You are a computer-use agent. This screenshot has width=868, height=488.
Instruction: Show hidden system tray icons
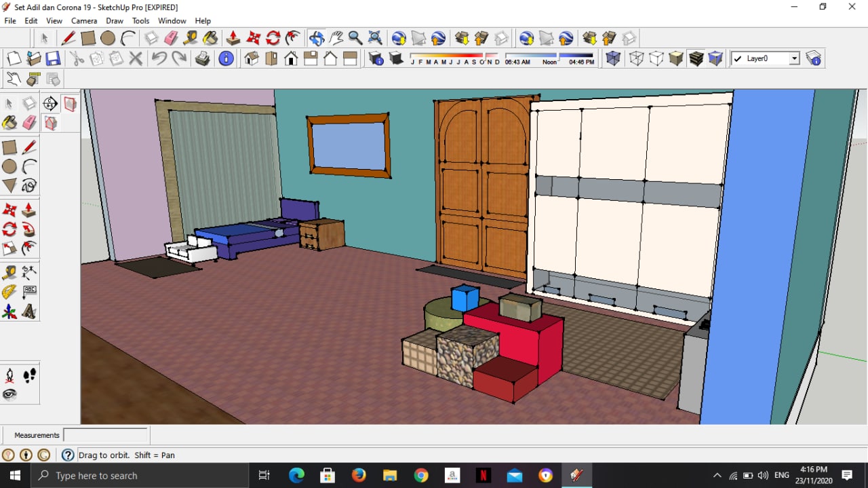[x=717, y=476]
